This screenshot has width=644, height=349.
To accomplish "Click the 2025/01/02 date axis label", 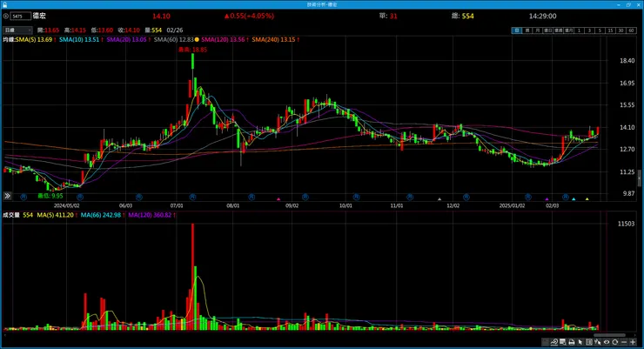I will (512, 205).
